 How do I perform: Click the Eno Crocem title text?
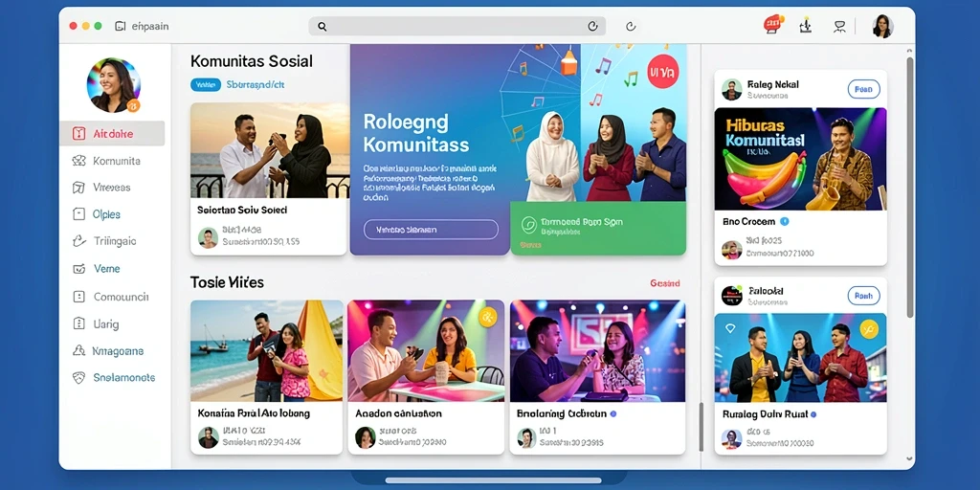tap(748, 221)
